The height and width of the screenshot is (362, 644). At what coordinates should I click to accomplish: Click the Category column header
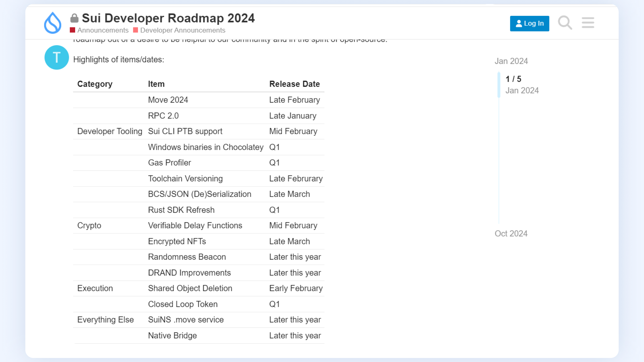95,84
